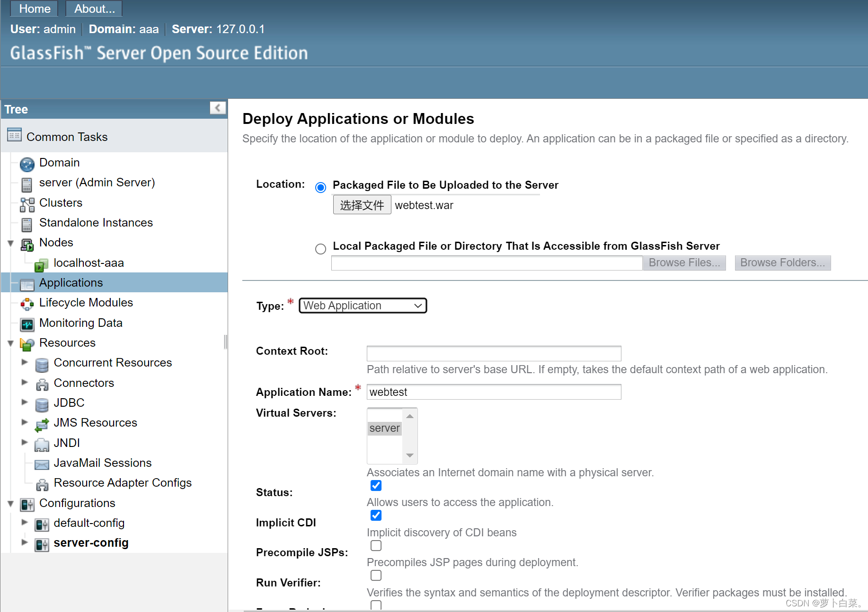Click the Resources folder icon

coord(27,344)
